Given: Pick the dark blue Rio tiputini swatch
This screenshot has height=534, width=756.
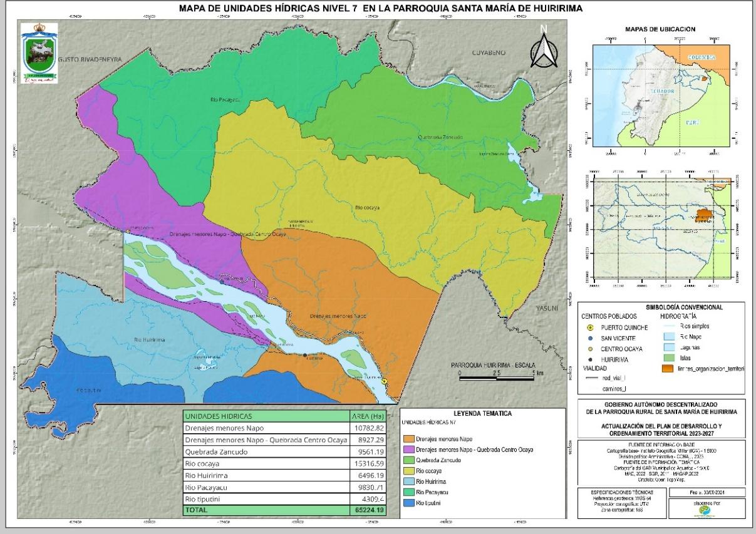Looking at the screenshot, I should tap(410, 503).
